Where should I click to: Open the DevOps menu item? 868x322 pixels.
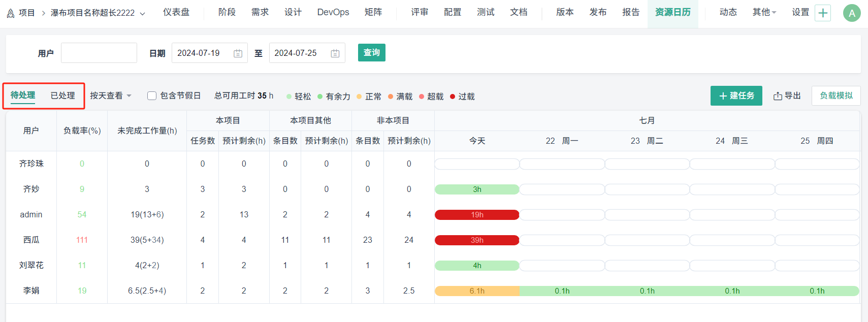(x=333, y=12)
